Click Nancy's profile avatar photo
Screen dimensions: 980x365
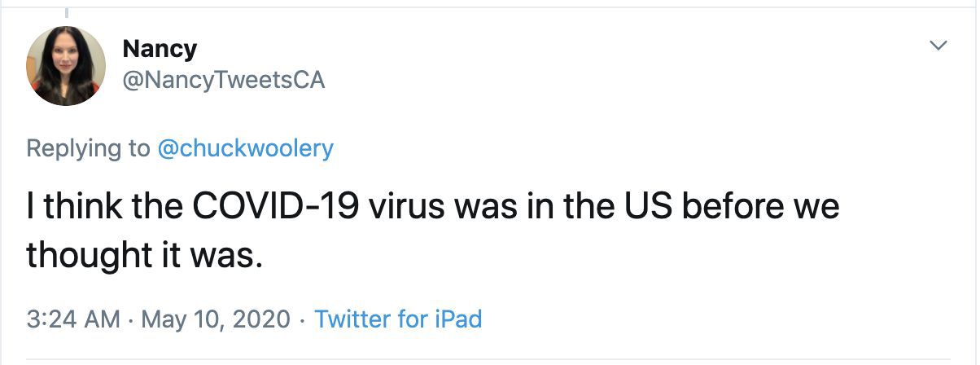click(66, 66)
